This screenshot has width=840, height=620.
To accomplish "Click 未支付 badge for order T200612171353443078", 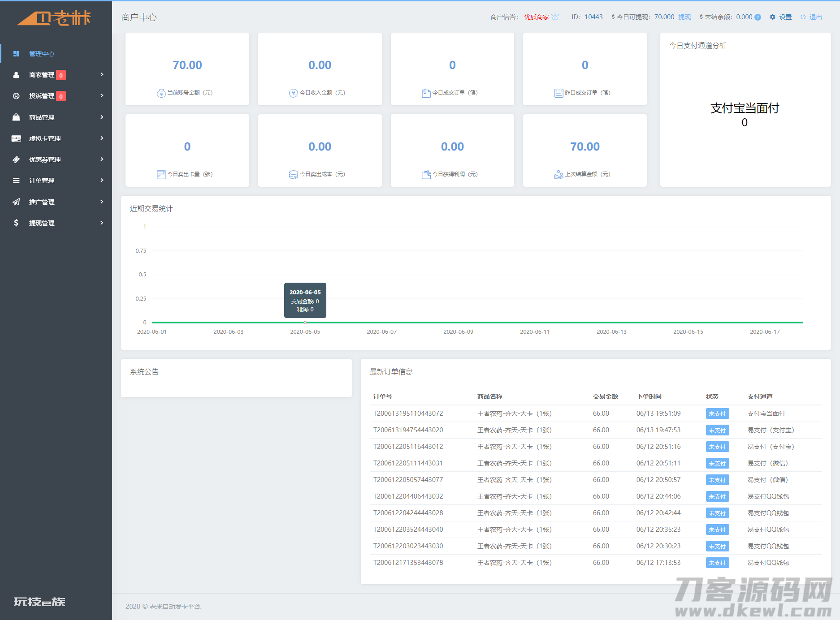I will 717,563.
